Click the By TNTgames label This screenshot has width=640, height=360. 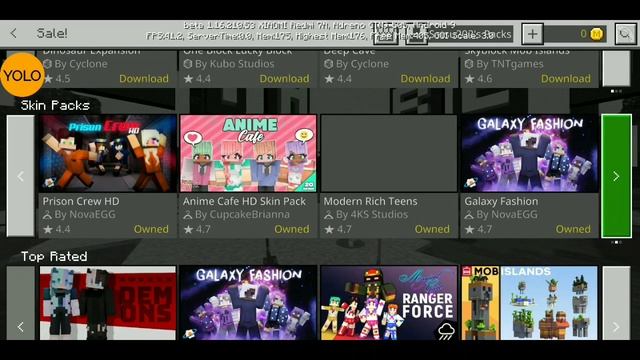click(510, 64)
